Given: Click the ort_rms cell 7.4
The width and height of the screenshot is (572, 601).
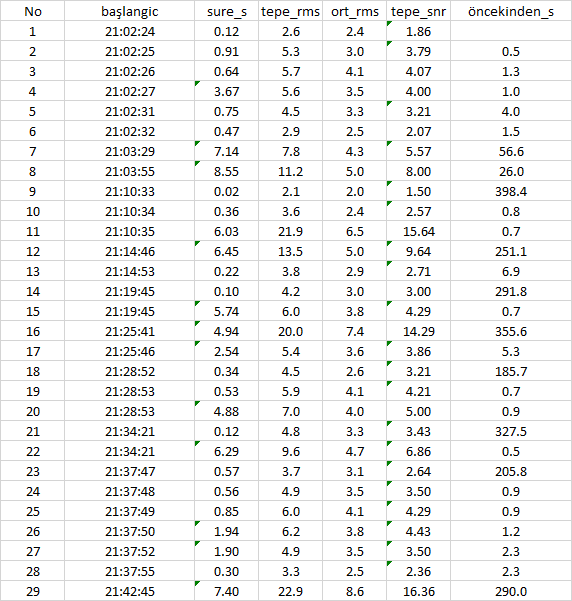Looking at the screenshot, I should tap(355, 331).
